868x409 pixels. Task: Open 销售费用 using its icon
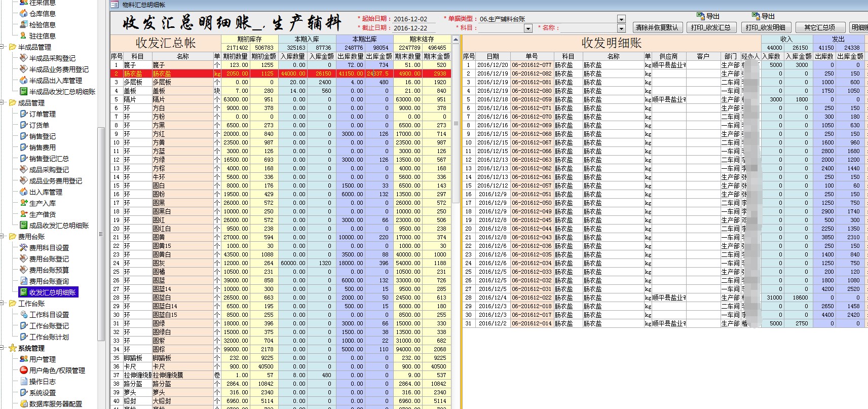point(23,147)
